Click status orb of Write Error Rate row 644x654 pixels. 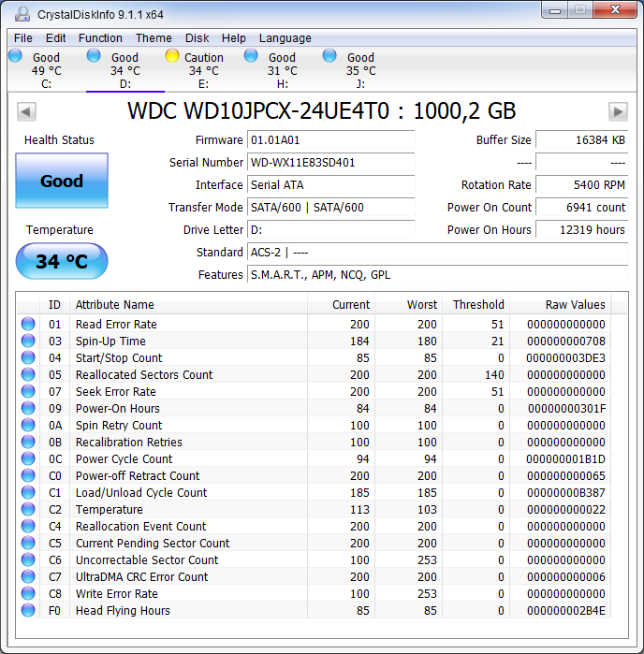click(x=28, y=593)
